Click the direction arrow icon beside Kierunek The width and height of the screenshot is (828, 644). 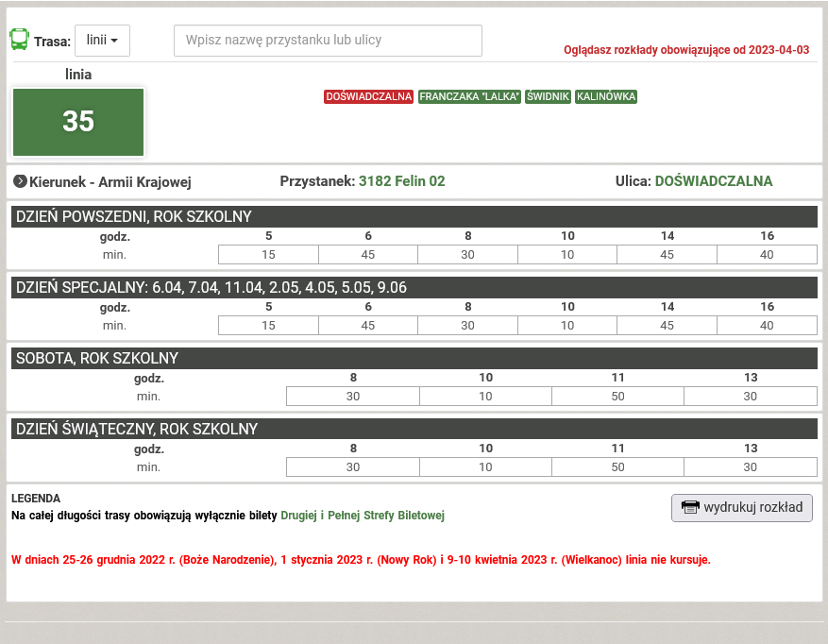(20, 181)
